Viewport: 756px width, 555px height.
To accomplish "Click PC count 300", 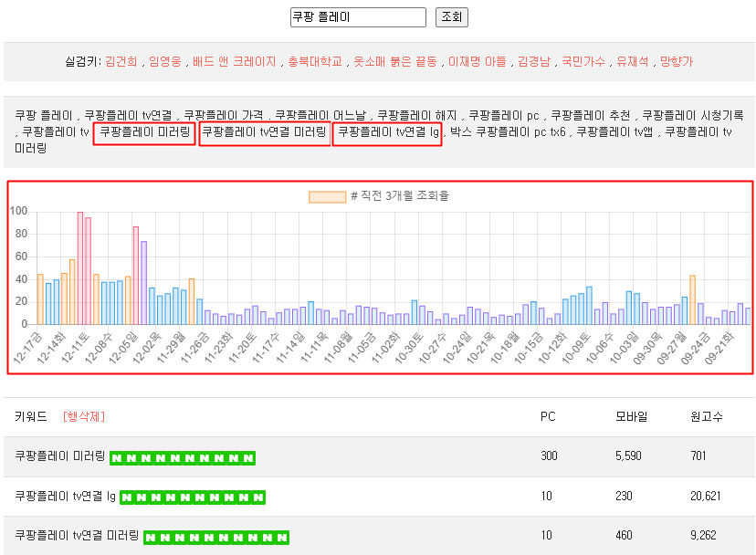I will tap(549, 456).
